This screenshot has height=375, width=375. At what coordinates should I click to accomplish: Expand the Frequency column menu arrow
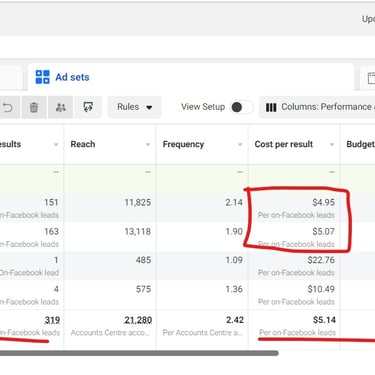[240, 144]
